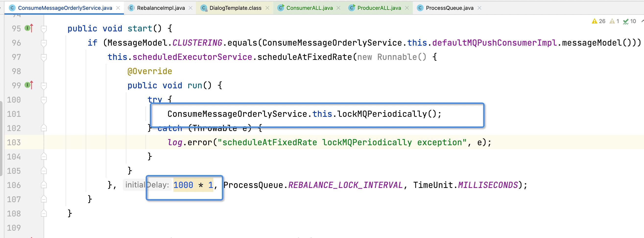This screenshot has width=644, height=238.
Task: Open the DialogTemplate.class tab
Action: 235,8
